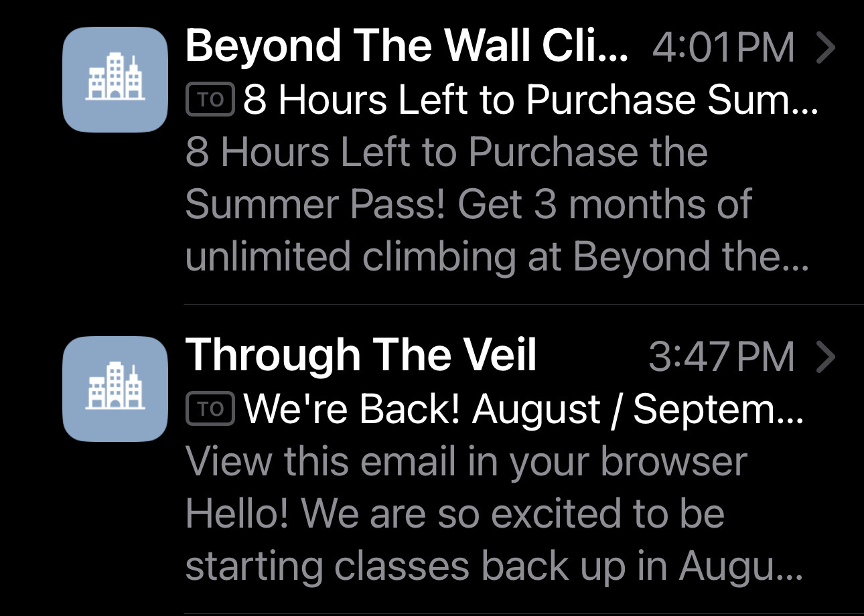Select the sender name "Beyond The Wall Cli..."

coord(407,46)
